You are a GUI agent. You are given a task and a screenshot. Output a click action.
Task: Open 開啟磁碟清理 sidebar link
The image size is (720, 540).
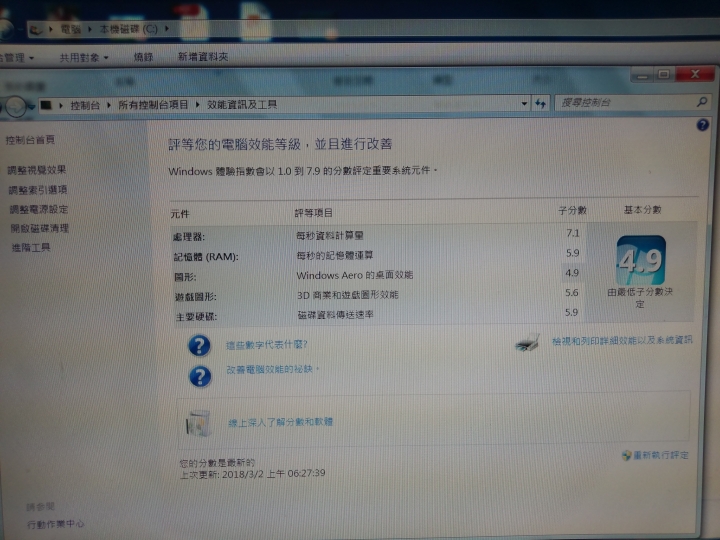39,228
